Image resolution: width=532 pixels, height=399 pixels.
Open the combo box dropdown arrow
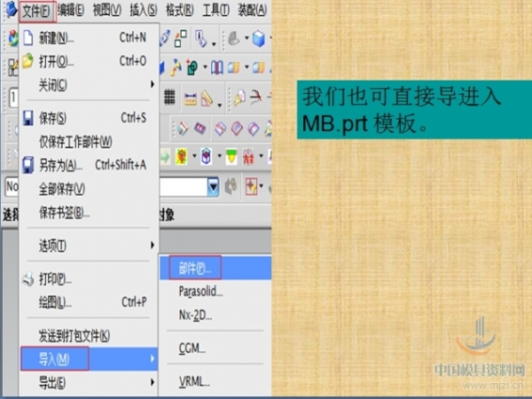click(x=213, y=186)
